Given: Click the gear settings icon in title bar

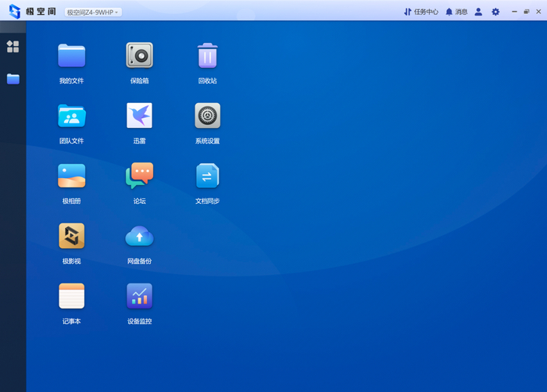Looking at the screenshot, I should 495,12.
